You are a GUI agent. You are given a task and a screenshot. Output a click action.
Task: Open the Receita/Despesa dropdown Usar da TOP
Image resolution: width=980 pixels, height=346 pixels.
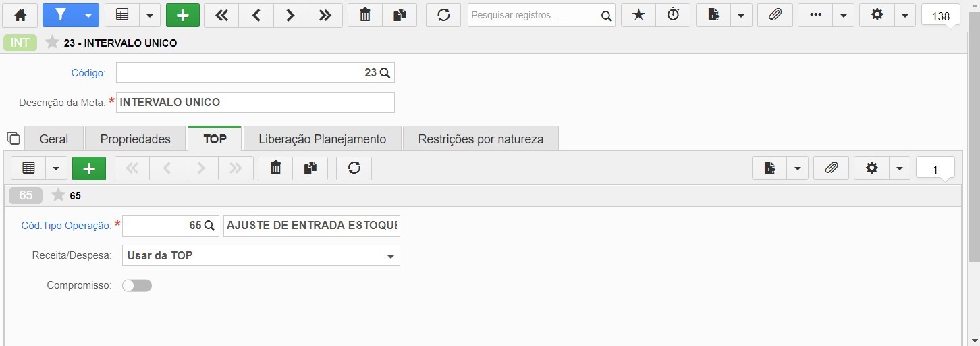261,255
